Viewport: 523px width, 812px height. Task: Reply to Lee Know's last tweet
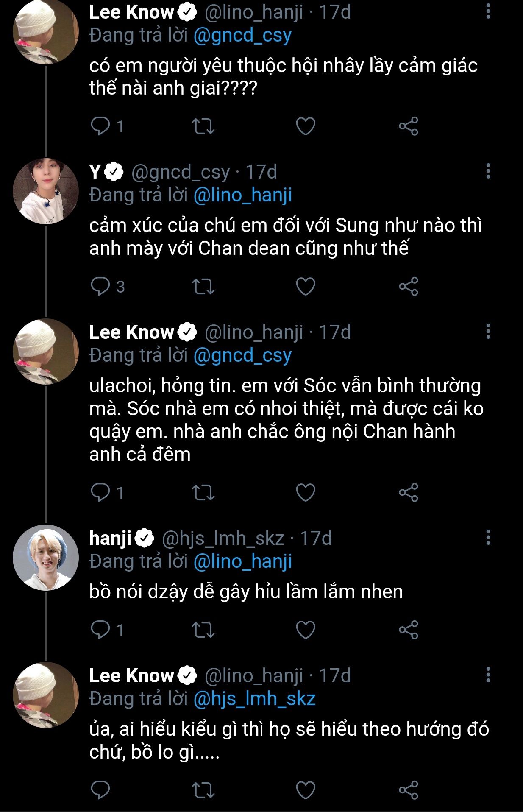100,790
